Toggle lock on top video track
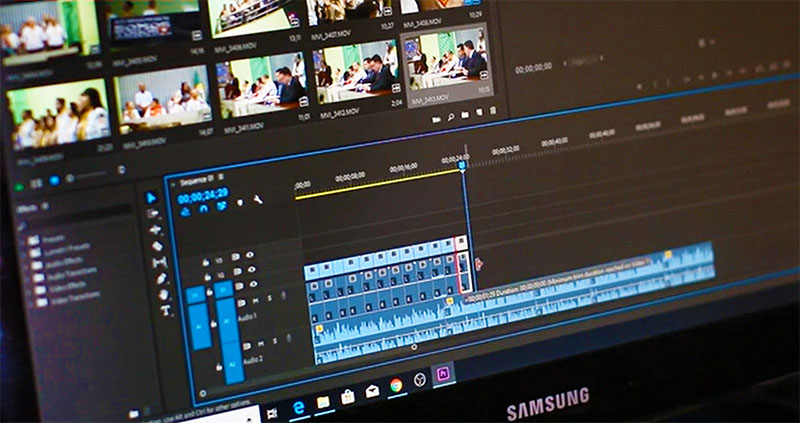Viewport: 800px width, 423px height. 206,263
